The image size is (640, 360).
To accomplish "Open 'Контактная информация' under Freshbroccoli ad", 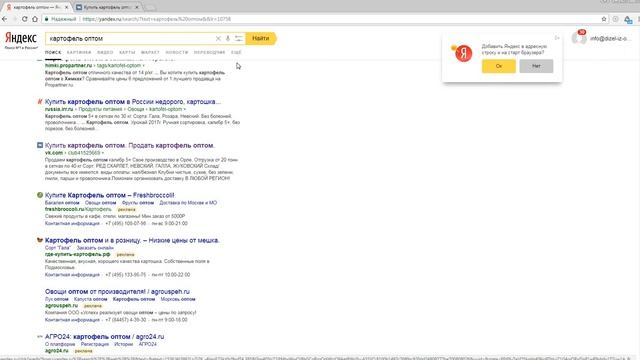I will 72,223.
